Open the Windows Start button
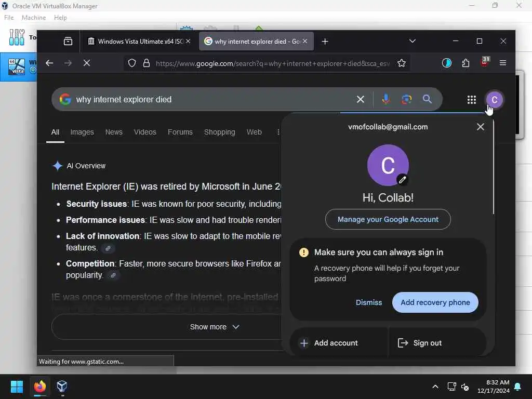 [x=17, y=387]
